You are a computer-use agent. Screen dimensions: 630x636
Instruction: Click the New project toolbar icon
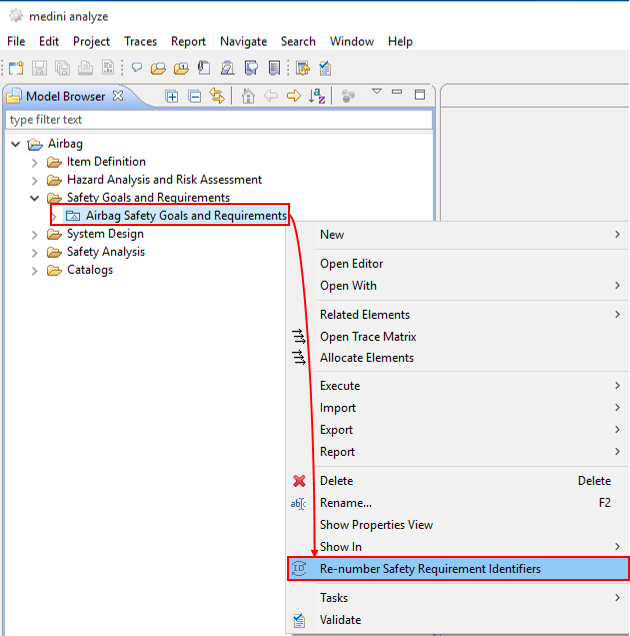[x=16, y=68]
